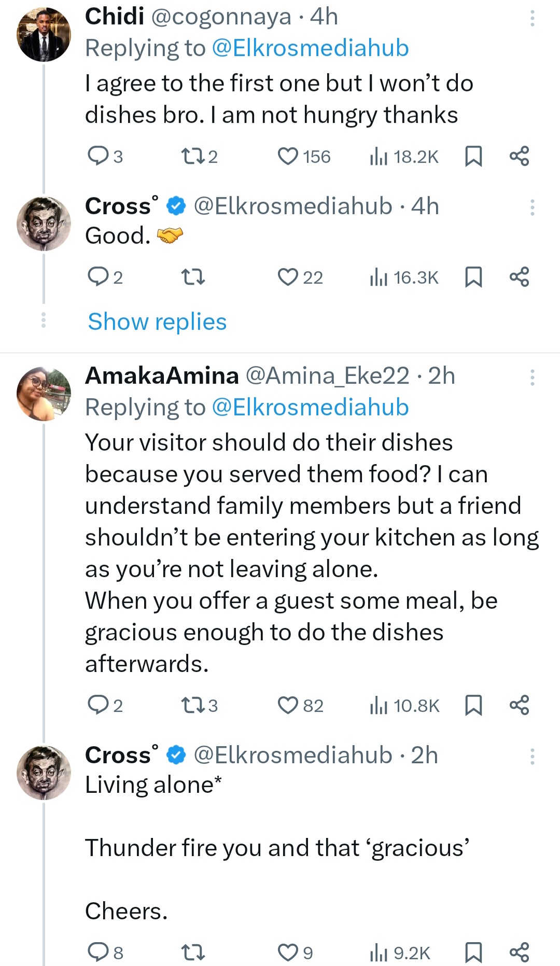Like Cross's "Good." handshake tweet
Viewport: 560px width, 966px height.
click(288, 277)
